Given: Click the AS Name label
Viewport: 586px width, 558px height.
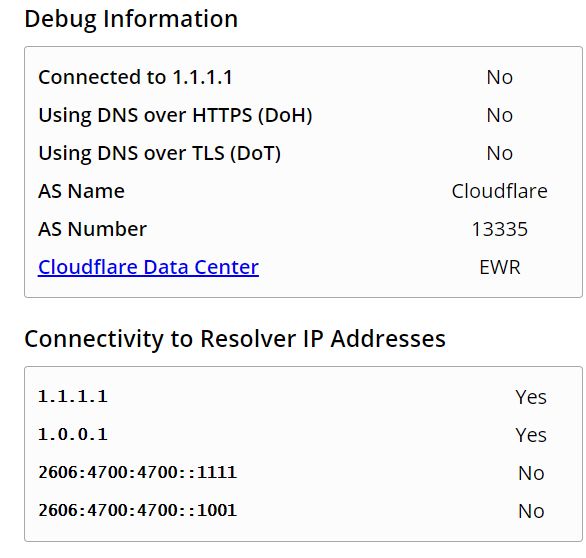Looking at the screenshot, I should tap(81, 191).
